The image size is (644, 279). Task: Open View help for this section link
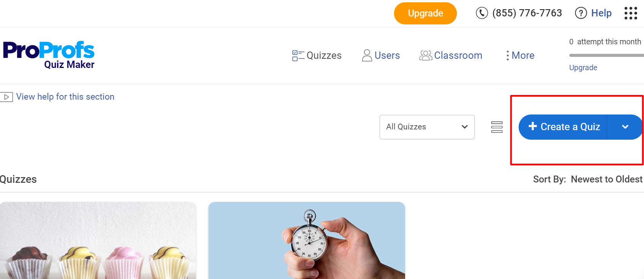pyautogui.click(x=65, y=97)
